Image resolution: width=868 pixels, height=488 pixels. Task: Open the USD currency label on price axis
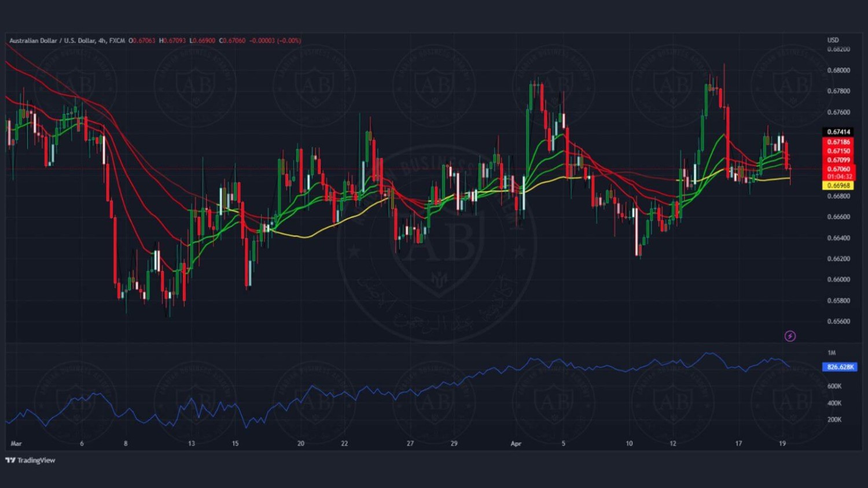833,40
